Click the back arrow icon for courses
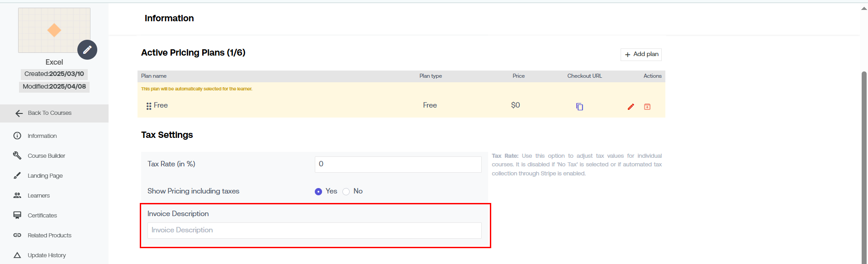This screenshot has height=264, width=868. 19,113
